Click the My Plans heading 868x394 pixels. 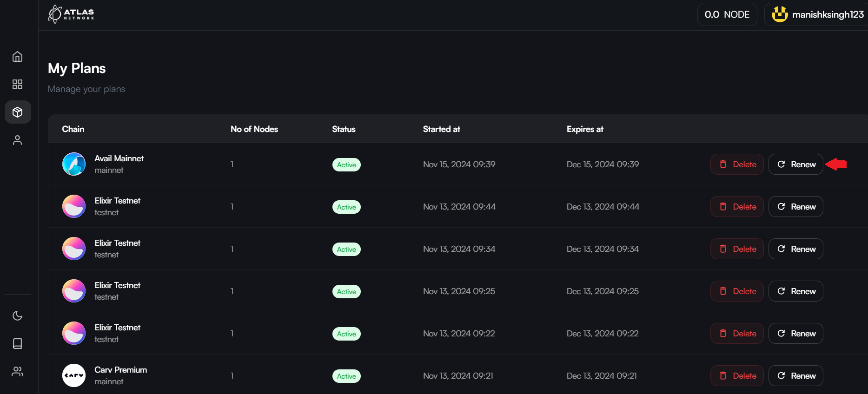click(77, 68)
